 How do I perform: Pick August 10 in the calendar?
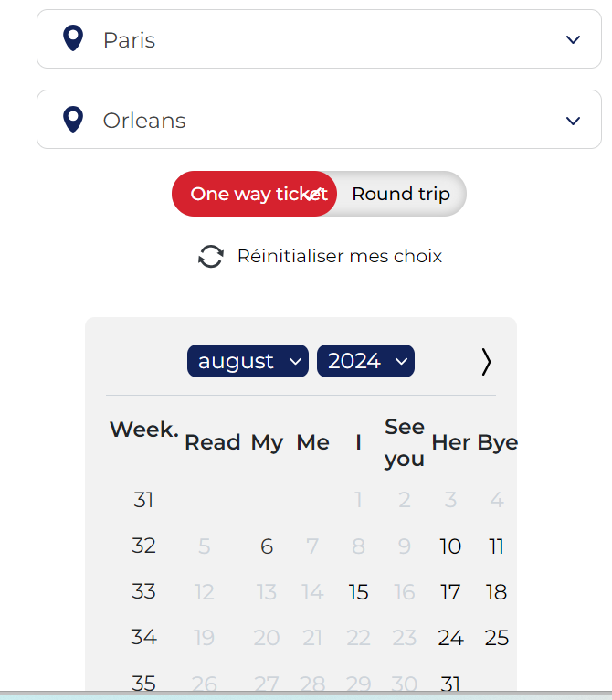point(450,546)
